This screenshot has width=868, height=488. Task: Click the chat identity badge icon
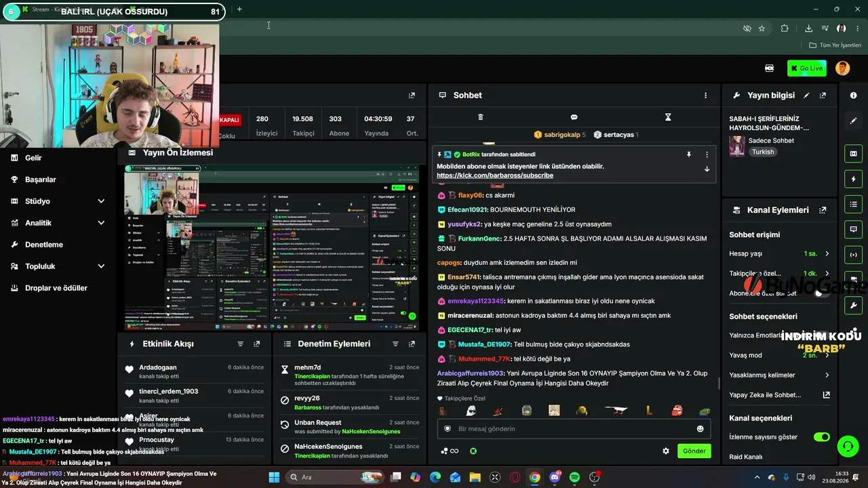[x=448, y=429]
